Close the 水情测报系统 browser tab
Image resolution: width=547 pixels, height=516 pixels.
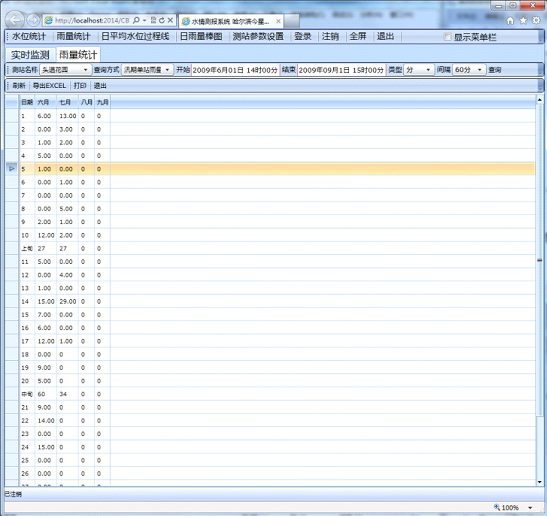278,21
